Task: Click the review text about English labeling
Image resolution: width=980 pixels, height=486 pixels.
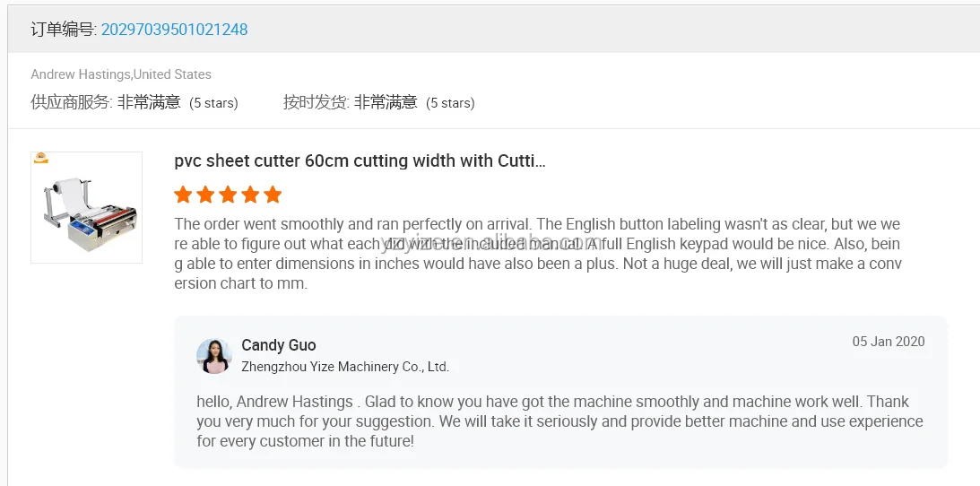Action: point(536,254)
